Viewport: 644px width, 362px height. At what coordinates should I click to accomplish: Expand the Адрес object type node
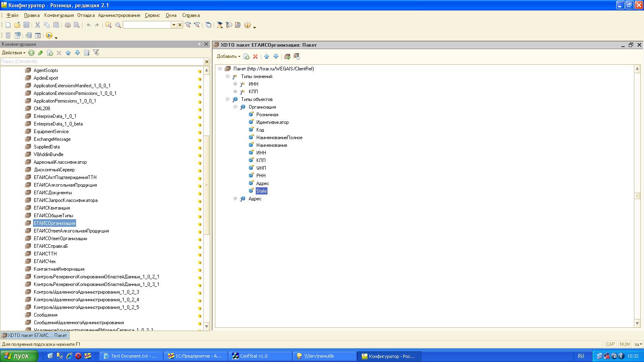[x=235, y=199]
